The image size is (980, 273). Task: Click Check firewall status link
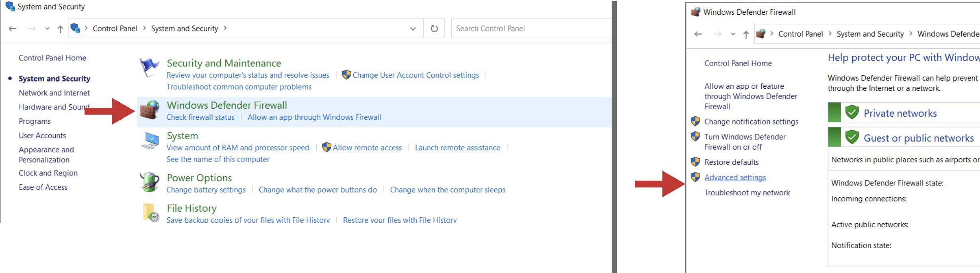coord(200,117)
